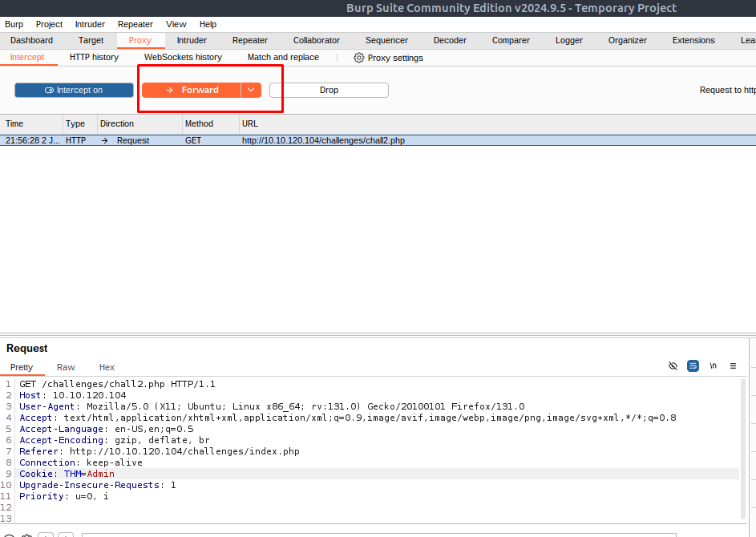This screenshot has height=537, width=756.
Task: Switch to the Target tab
Action: pyautogui.click(x=91, y=41)
